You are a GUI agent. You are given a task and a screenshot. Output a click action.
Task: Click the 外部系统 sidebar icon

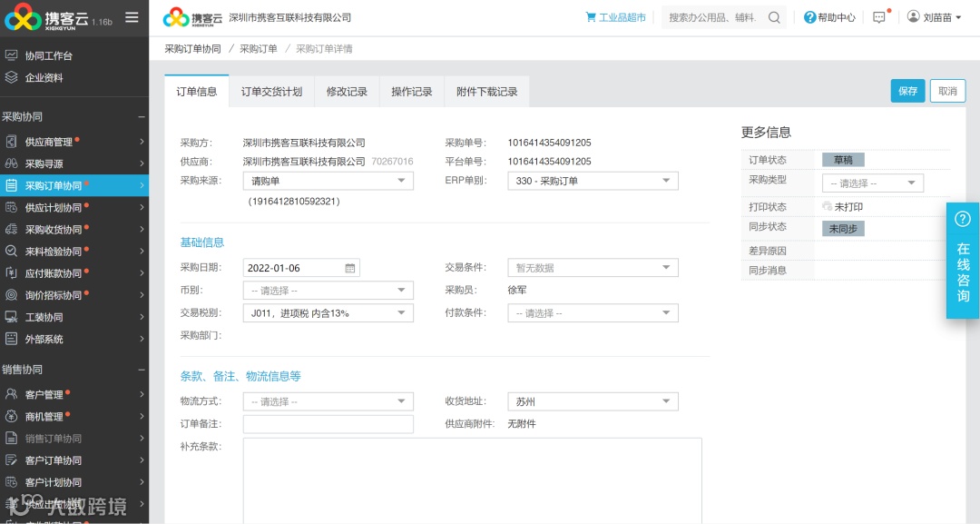pyautogui.click(x=11, y=339)
